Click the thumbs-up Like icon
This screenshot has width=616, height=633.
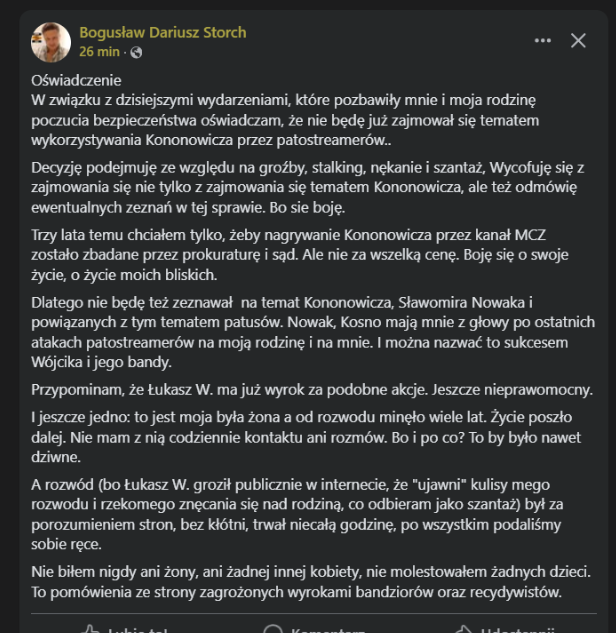pyautogui.click(x=90, y=629)
